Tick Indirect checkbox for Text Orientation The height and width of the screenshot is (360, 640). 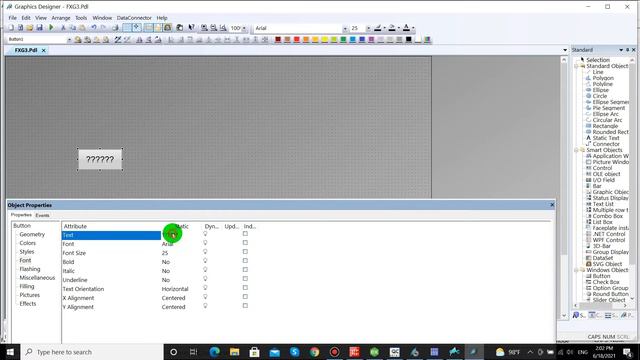(x=245, y=287)
